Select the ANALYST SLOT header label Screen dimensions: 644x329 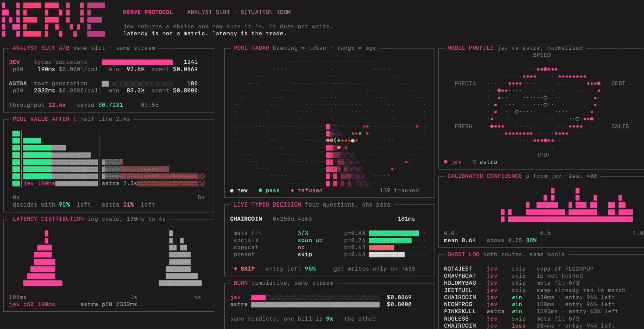[x=209, y=12]
